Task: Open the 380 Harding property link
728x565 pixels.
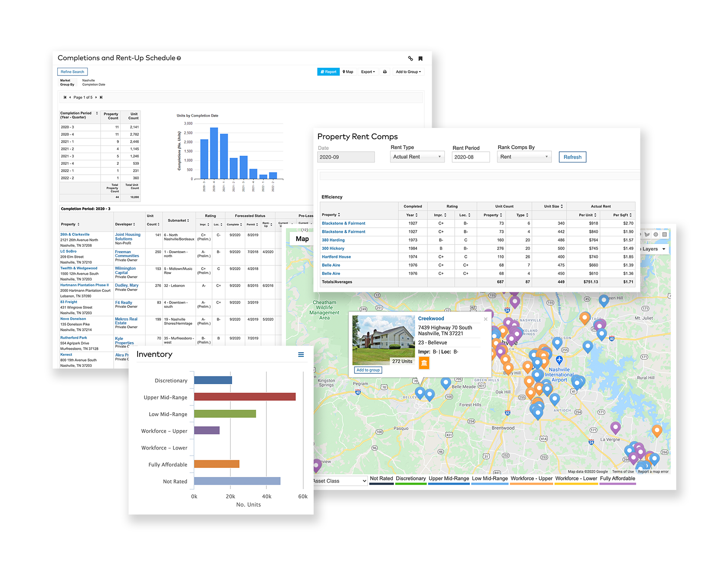Action: 333,240
